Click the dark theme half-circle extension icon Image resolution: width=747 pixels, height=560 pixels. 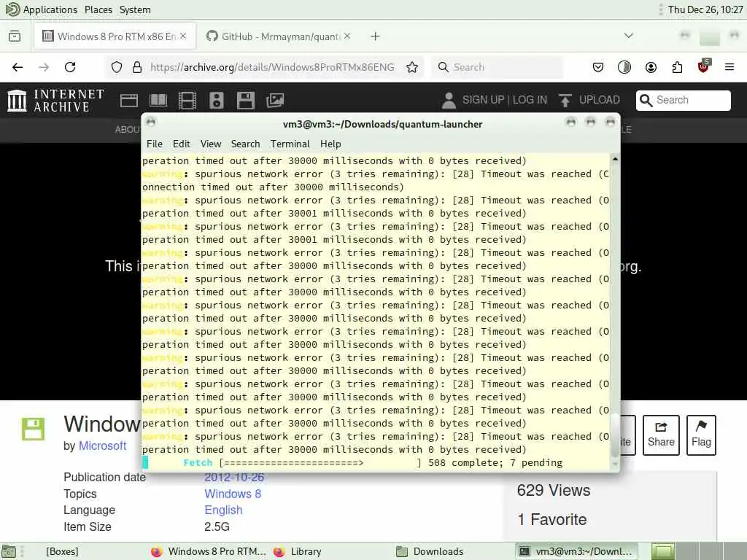624,67
